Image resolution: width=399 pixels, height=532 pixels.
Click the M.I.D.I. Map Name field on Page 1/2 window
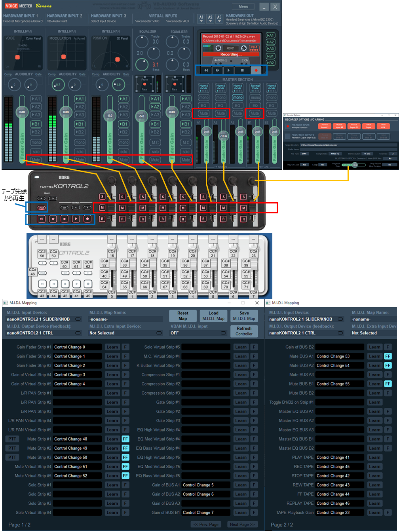(x=126, y=319)
